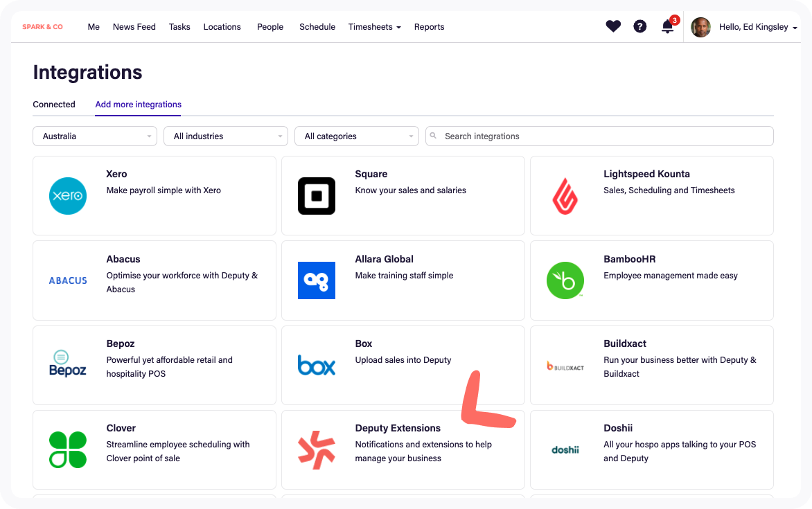Click the search magnifier icon

click(x=434, y=136)
